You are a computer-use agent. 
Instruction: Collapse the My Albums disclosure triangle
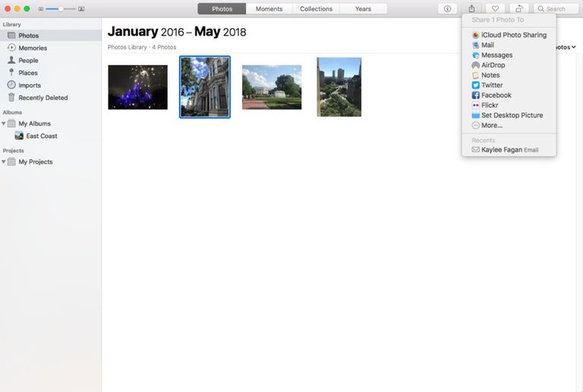point(4,124)
